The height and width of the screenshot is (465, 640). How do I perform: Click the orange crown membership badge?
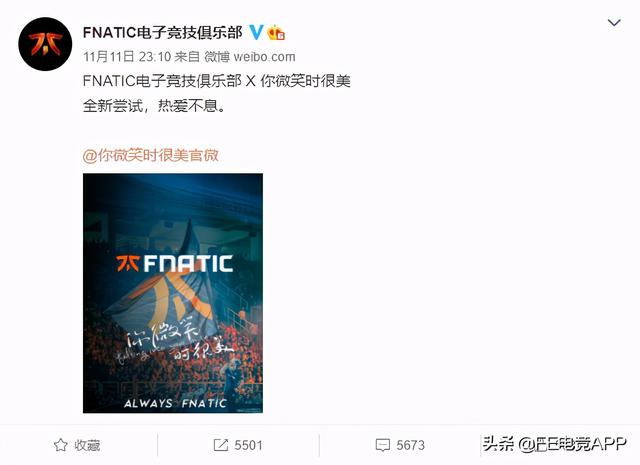(x=276, y=32)
